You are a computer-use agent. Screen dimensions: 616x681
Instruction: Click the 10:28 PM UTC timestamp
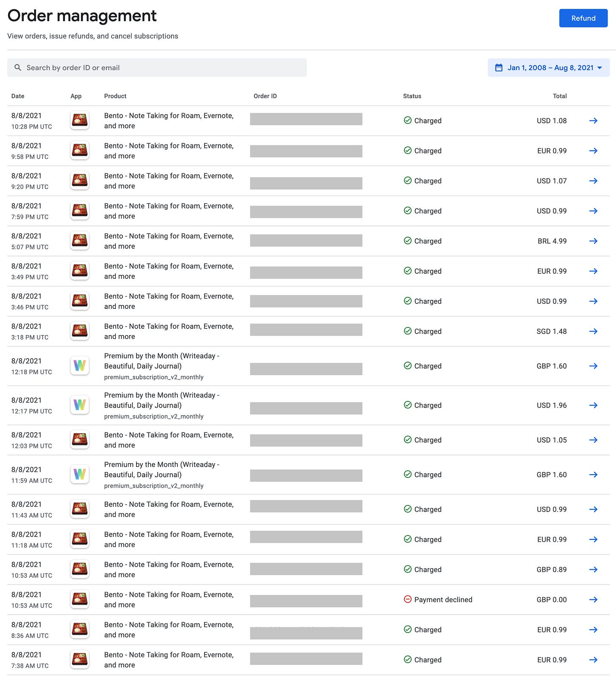[x=32, y=126]
